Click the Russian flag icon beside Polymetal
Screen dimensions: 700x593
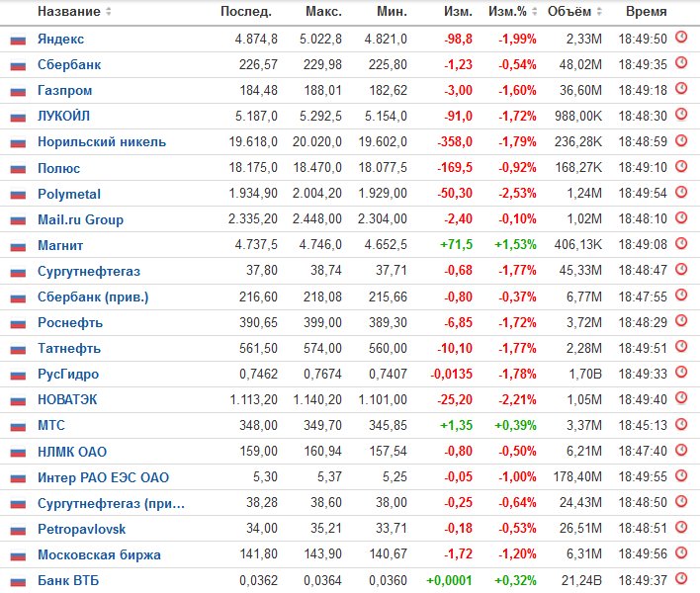point(18,195)
